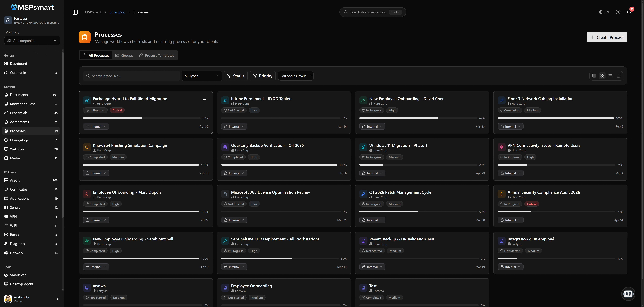Switch to list view layout
This screenshot has width=644, height=307.
point(610,76)
